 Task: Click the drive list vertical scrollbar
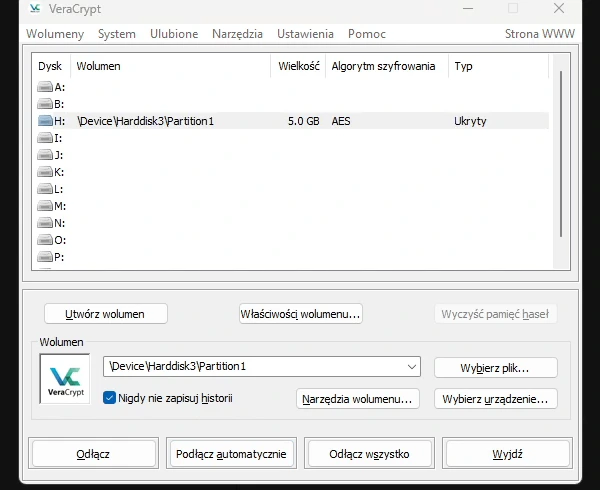pos(561,154)
